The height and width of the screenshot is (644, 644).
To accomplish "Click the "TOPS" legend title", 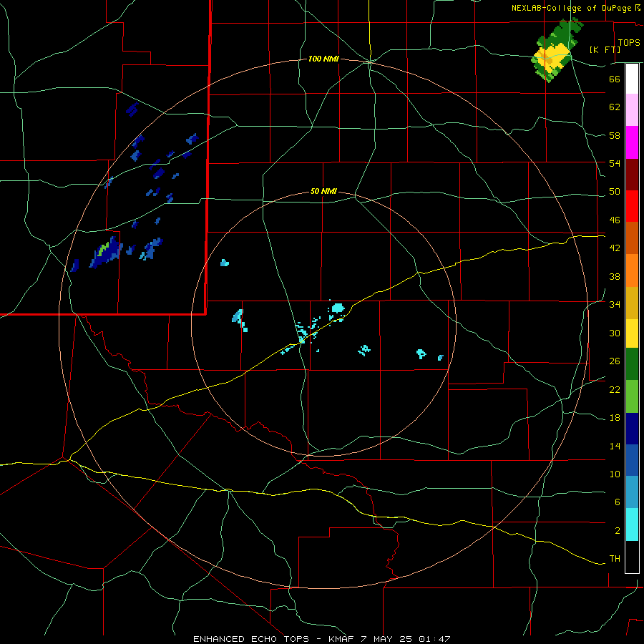I will click(629, 43).
